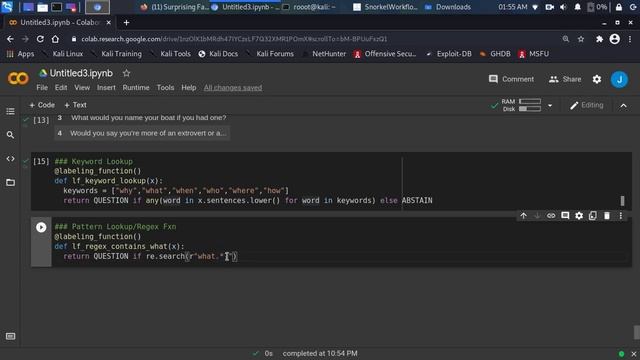Open Find and replace in sidebar

tap(10, 135)
